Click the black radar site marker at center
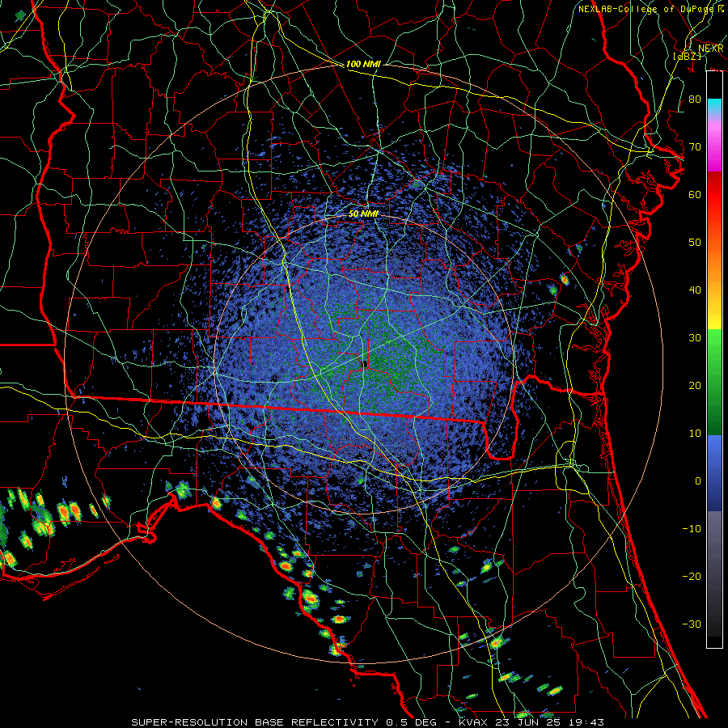Screen dimensions: 728x728 (365, 364)
